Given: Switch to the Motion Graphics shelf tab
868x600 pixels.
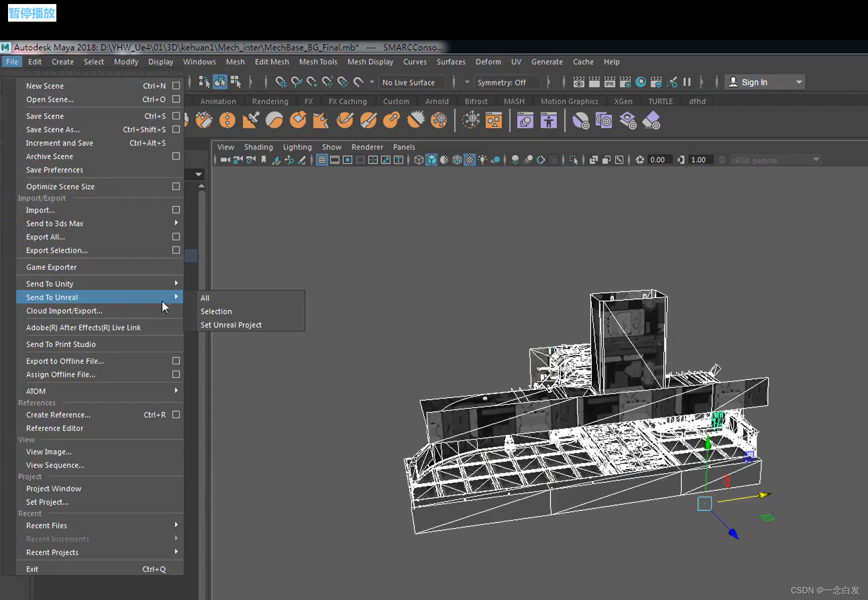Looking at the screenshot, I should 569,101.
